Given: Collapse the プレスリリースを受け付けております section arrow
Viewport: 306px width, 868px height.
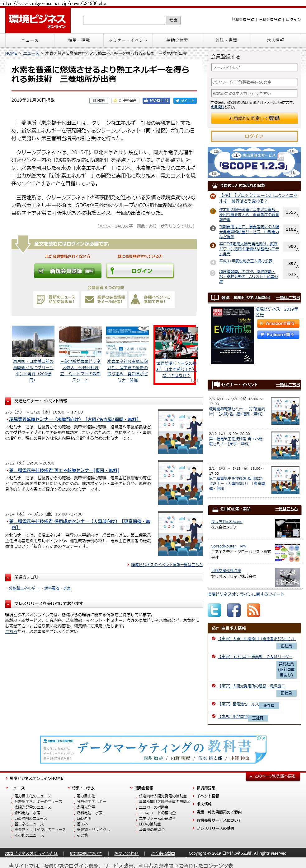Looking at the screenshot, I should coord(8,603).
